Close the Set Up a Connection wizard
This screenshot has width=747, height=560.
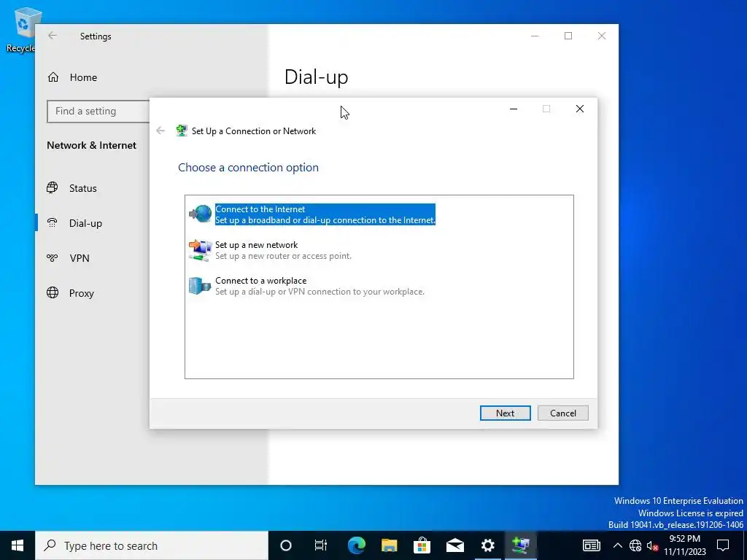[580, 109]
